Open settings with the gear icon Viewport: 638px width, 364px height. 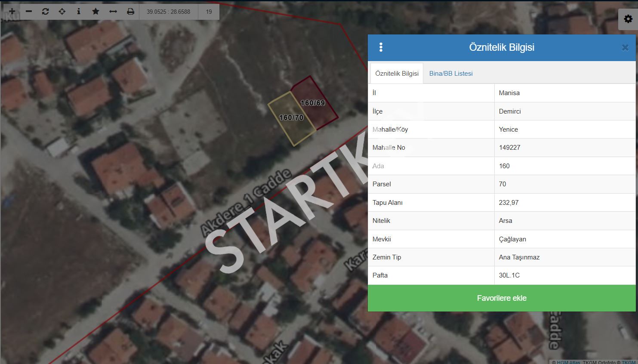(x=628, y=19)
